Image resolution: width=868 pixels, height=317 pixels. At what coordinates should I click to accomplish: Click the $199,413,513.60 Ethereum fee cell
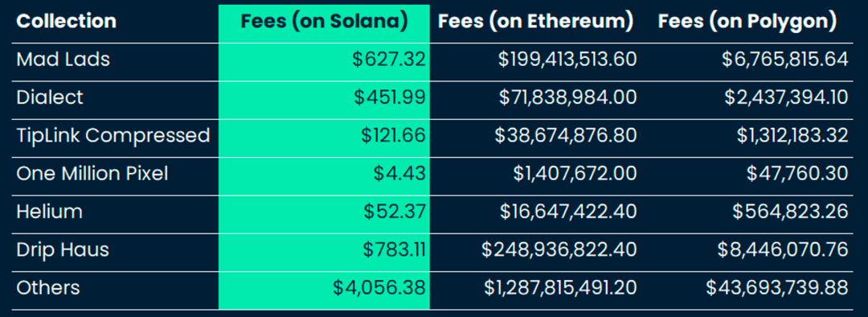[x=567, y=60]
